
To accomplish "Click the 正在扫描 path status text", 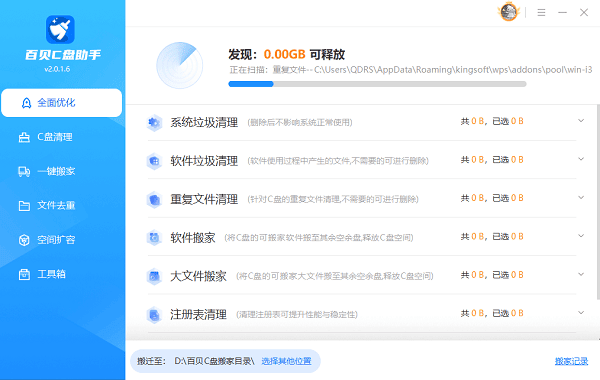I will point(411,70).
